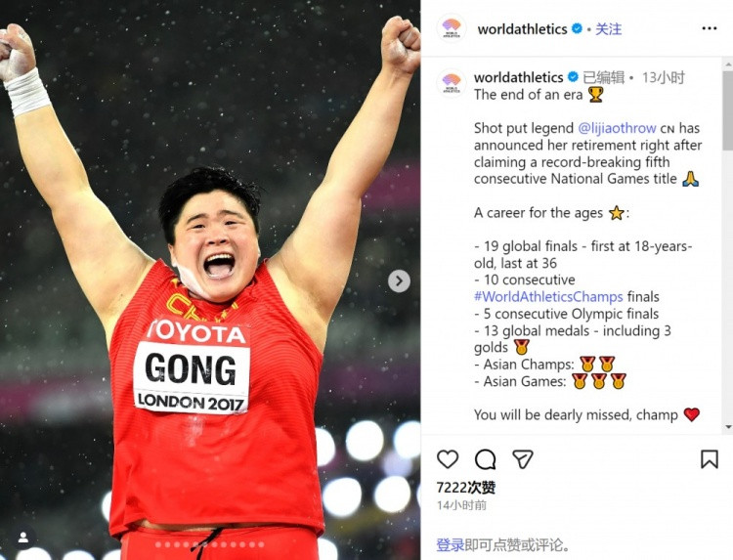
Task: Share post using paper plane icon
Action: [523, 459]
